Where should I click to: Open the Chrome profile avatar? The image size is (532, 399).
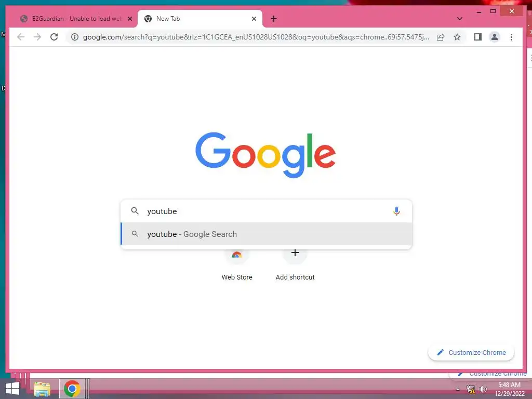[x=495, y=37]
